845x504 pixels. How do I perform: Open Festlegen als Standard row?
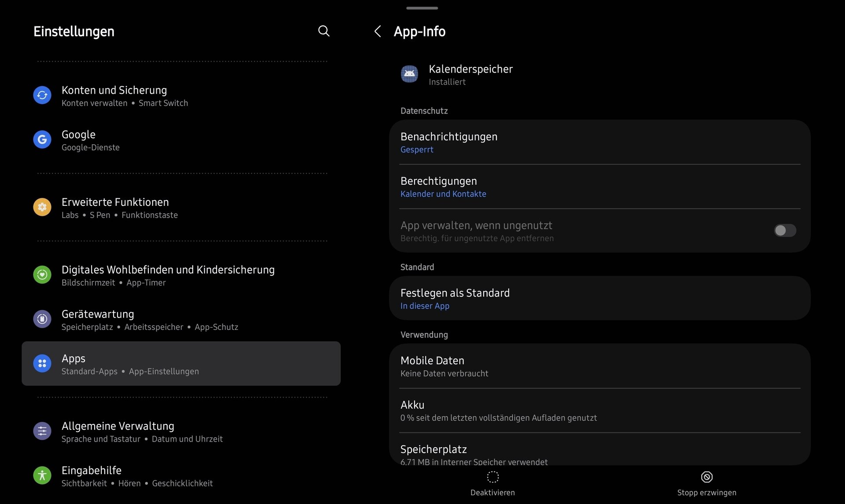[600, 298]
